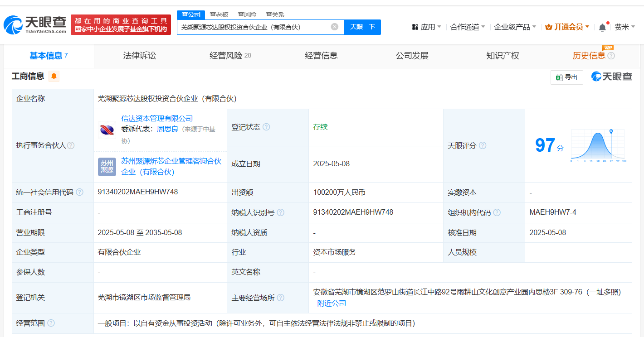
Task: Click help icon next to 登记状态
Action: 266,127
